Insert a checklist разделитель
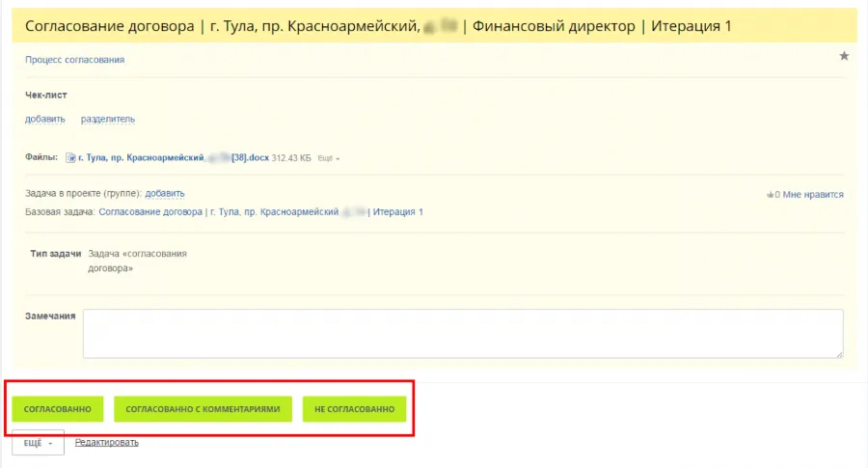Viewport: 868px width, 468px height. click(x=108, y=119)
